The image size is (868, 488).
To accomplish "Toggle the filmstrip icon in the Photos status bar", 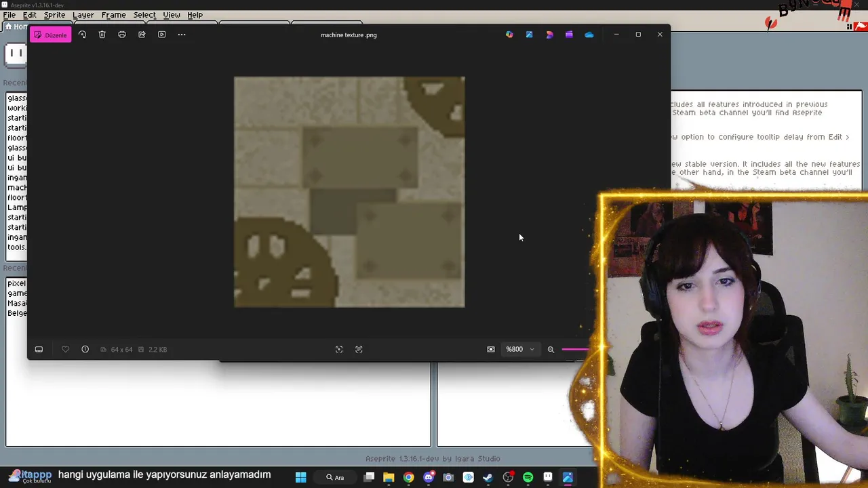I will (39, 349).
